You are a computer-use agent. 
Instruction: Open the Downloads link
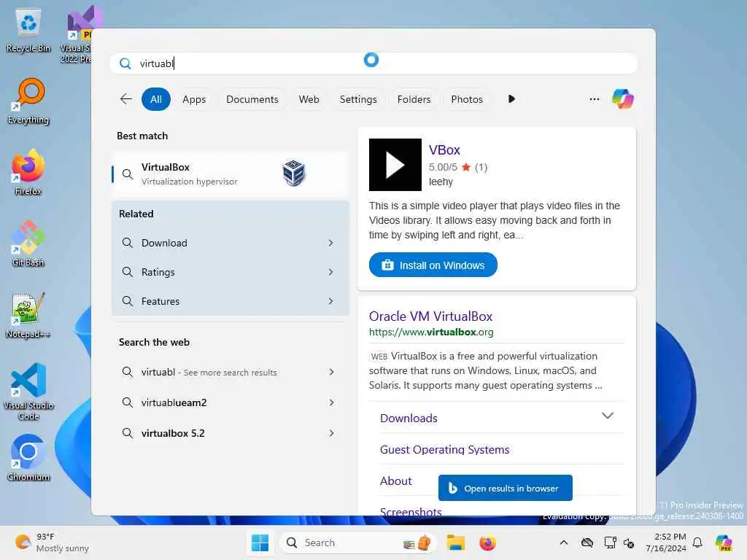pos(409,418)
